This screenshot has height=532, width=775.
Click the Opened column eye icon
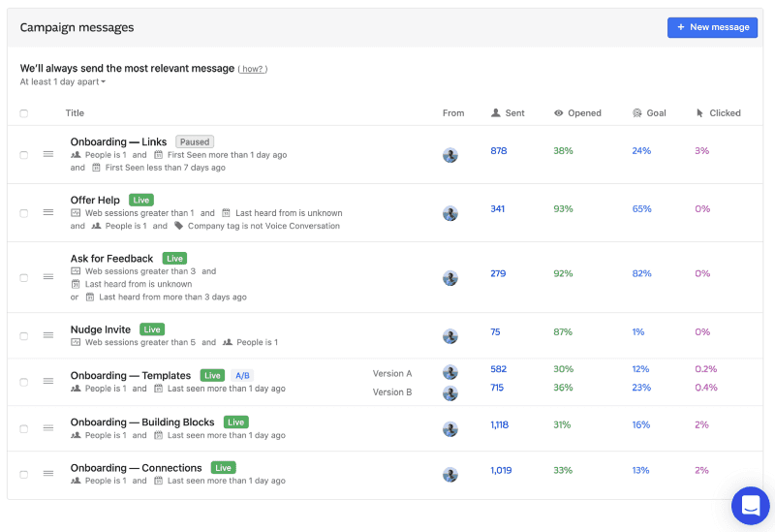[x=559, y=113]
